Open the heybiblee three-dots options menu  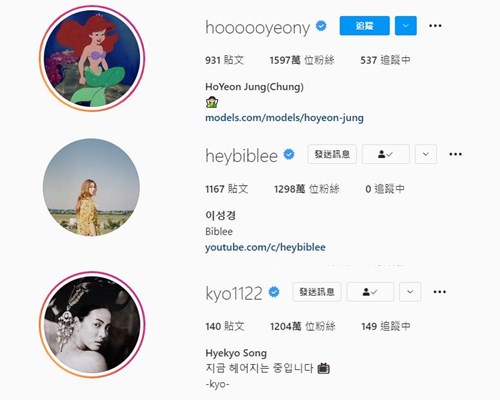coord(455,154)
